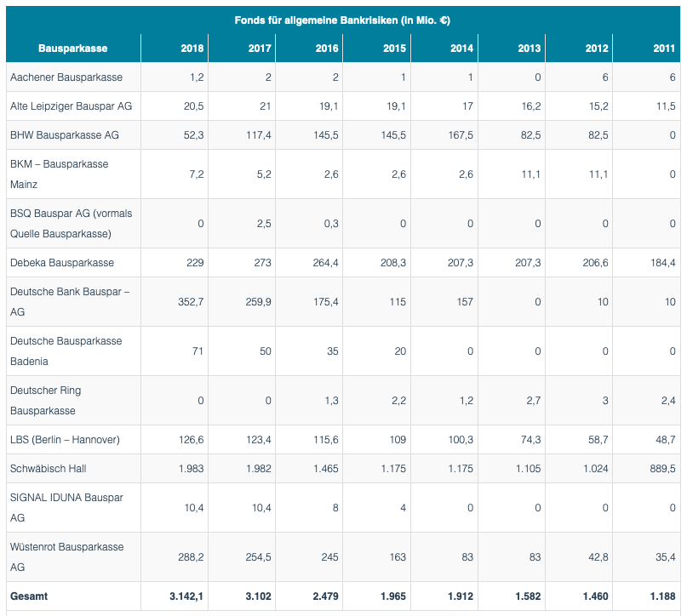The width and height of the screenshot is (687, 616).
Task: Click the 'Deutscher Ring Bausparkasse' row name
Action: [46, 400]
